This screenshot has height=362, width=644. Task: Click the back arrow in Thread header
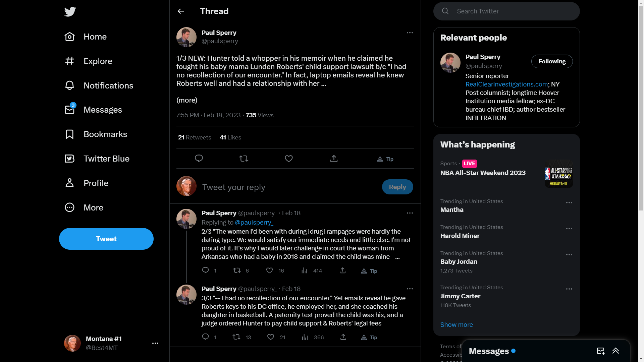pos(181,11)
